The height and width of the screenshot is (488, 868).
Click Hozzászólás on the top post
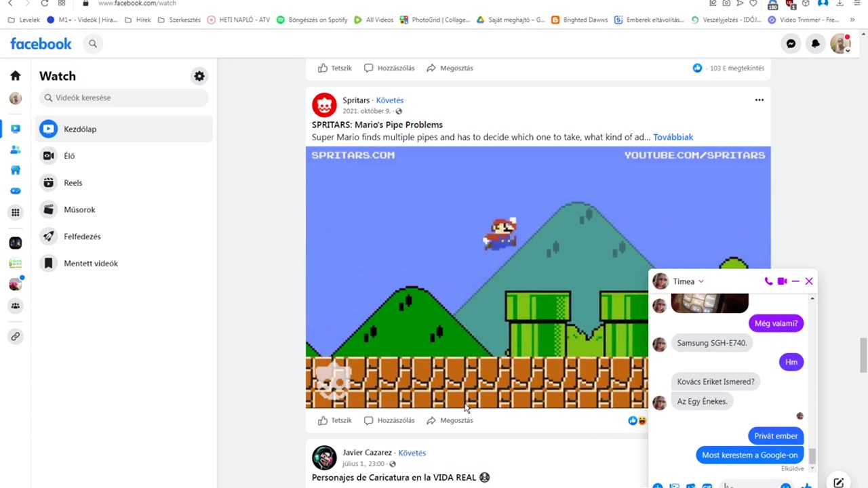pyautogui.click(x=389, y=68)
